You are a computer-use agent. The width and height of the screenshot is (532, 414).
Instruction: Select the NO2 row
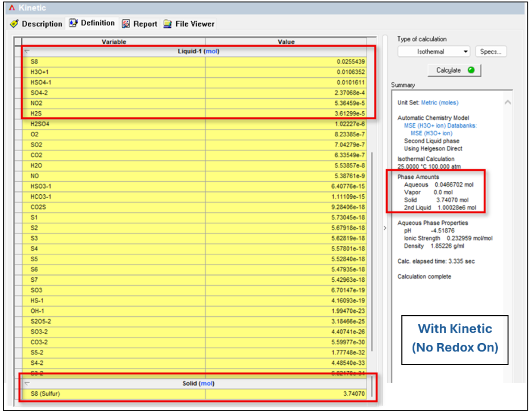point(194,103)
